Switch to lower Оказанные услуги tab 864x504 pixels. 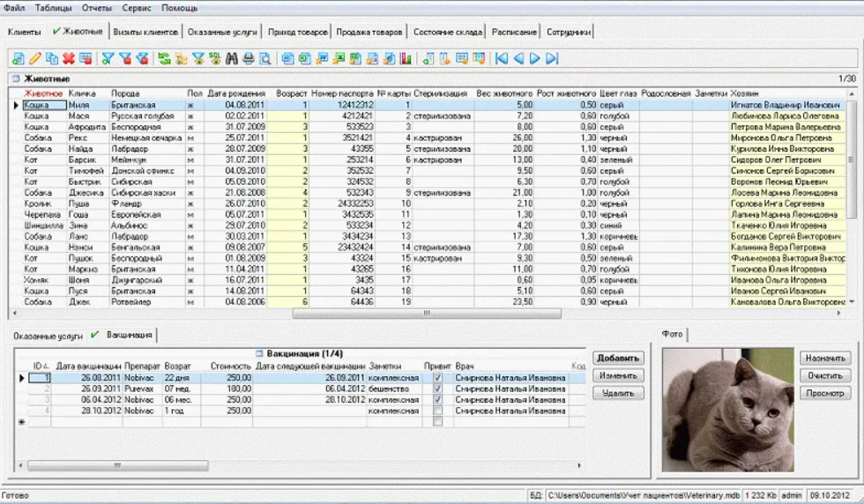[48, 336]
